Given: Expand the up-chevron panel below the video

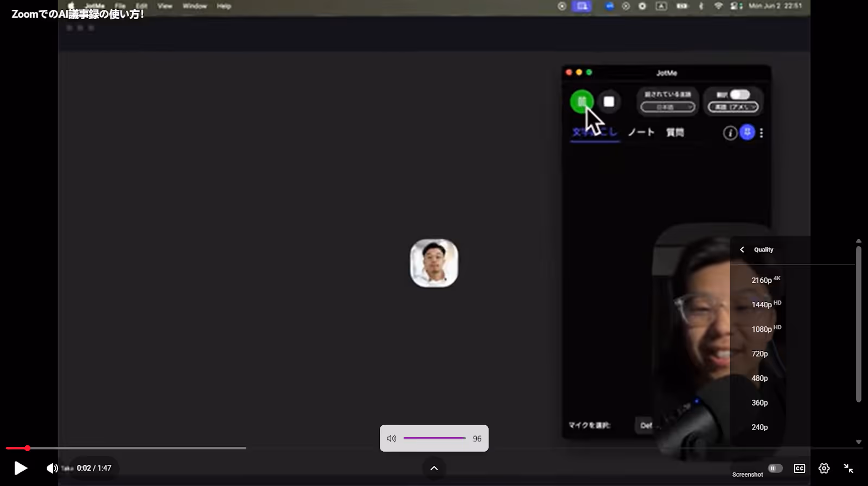Looking at the screenshot, I should pos(434,468).
